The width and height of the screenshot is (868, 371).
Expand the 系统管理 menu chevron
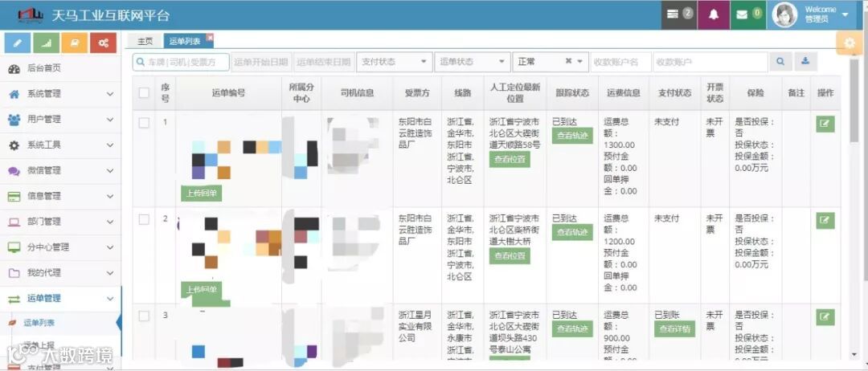pos(109,95)
